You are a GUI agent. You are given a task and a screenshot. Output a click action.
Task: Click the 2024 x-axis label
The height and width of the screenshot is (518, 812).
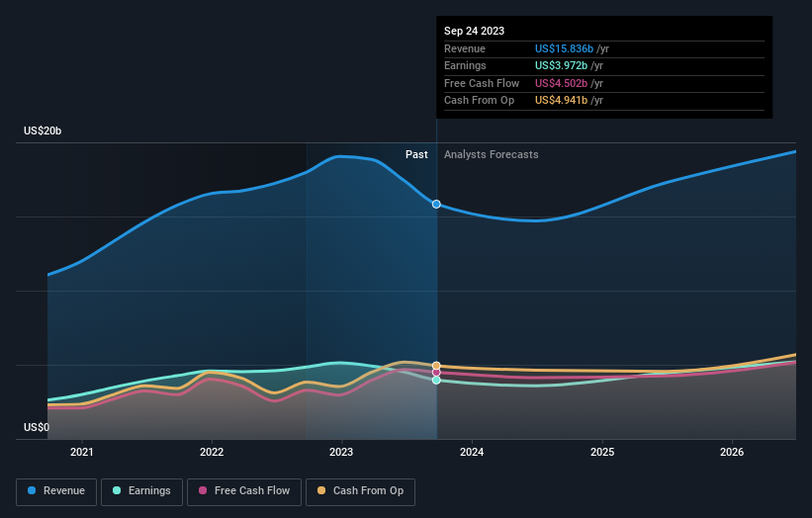point(472,453)
